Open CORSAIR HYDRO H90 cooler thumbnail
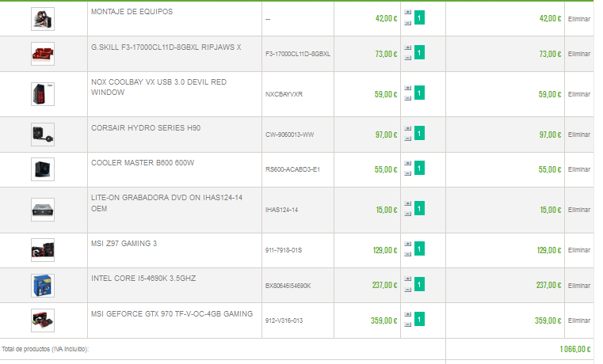 [x=43, y=135]
